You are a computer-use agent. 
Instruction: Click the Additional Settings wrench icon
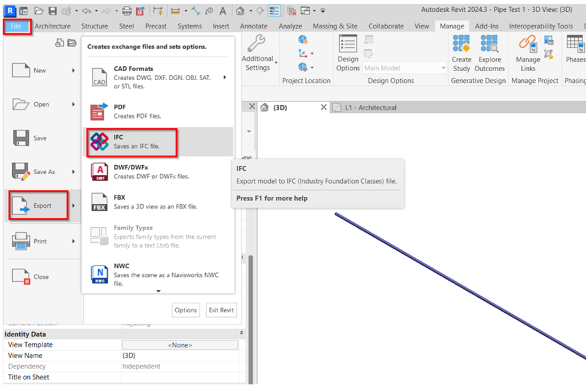(x=257, y=43)
